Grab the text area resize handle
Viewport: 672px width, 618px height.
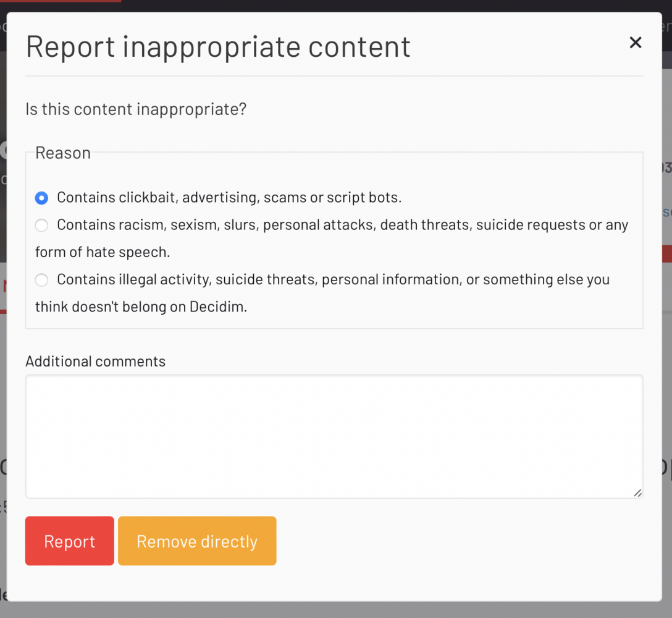[637, 493]
